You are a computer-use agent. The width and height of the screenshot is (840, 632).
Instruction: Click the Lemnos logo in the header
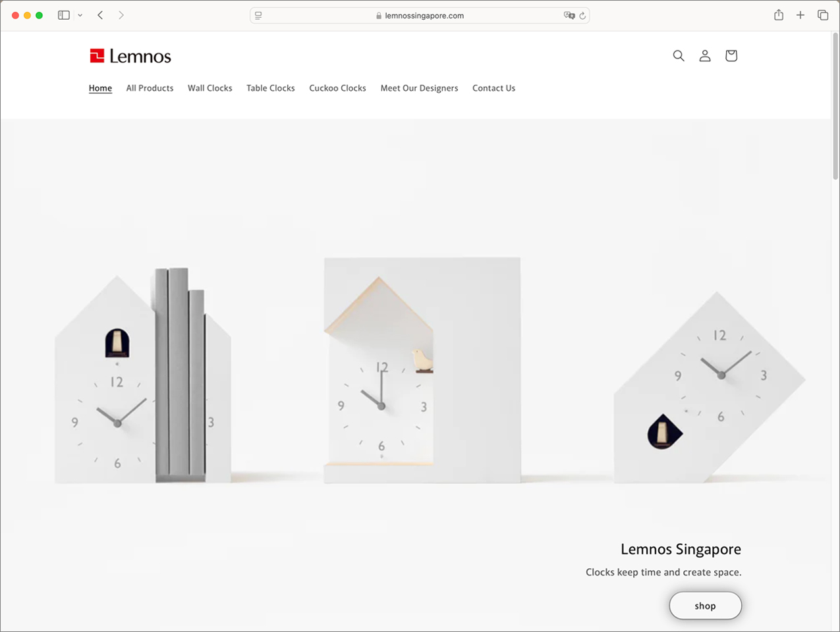click(x=130, y=56)
